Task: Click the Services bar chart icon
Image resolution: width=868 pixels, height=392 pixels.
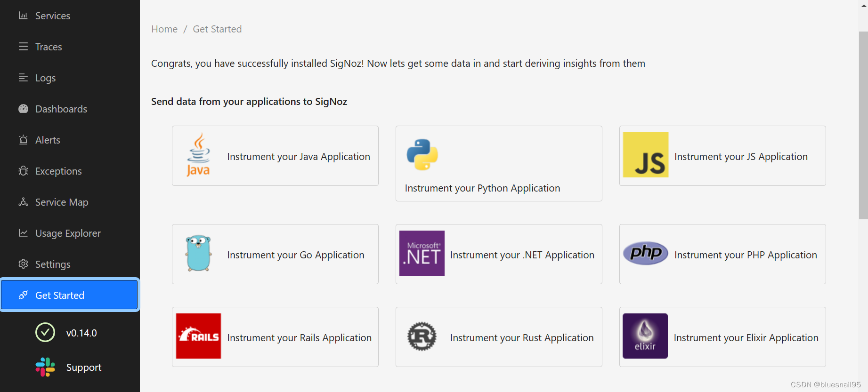Action: coord(23,16)
